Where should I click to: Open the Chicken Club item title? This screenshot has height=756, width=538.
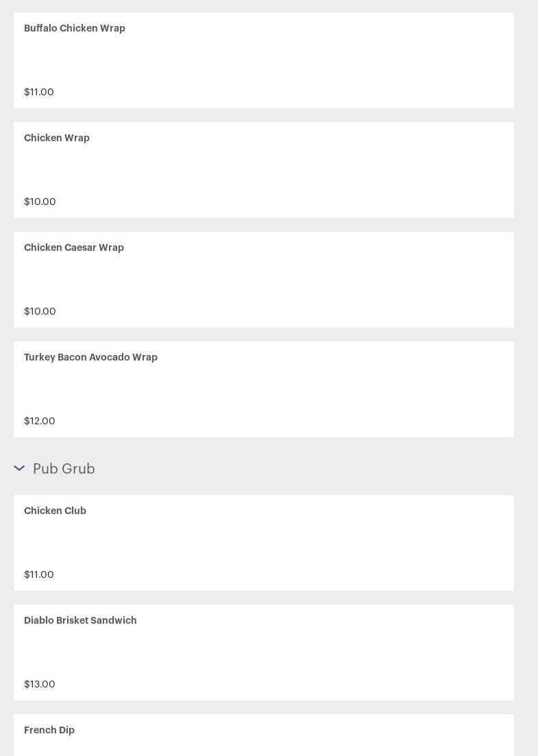pos(55,511)
